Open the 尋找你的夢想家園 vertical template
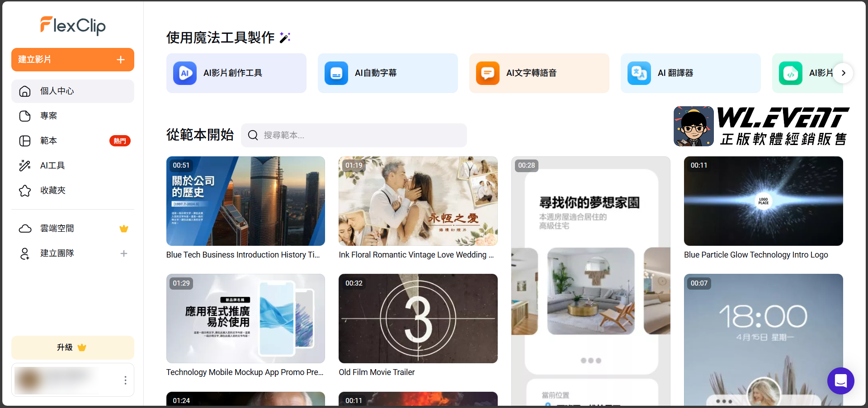868x408 pixels. pyautogui.click(x=591, y=281)
